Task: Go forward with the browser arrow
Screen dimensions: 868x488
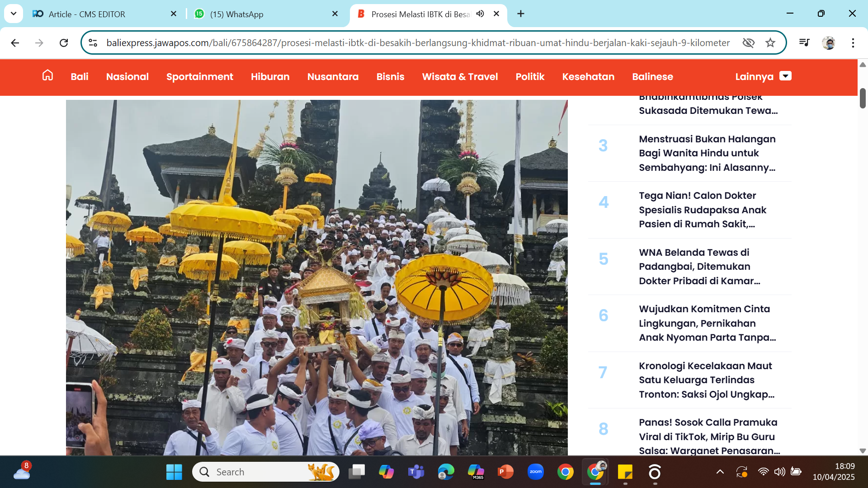Action: click(39, 43)
